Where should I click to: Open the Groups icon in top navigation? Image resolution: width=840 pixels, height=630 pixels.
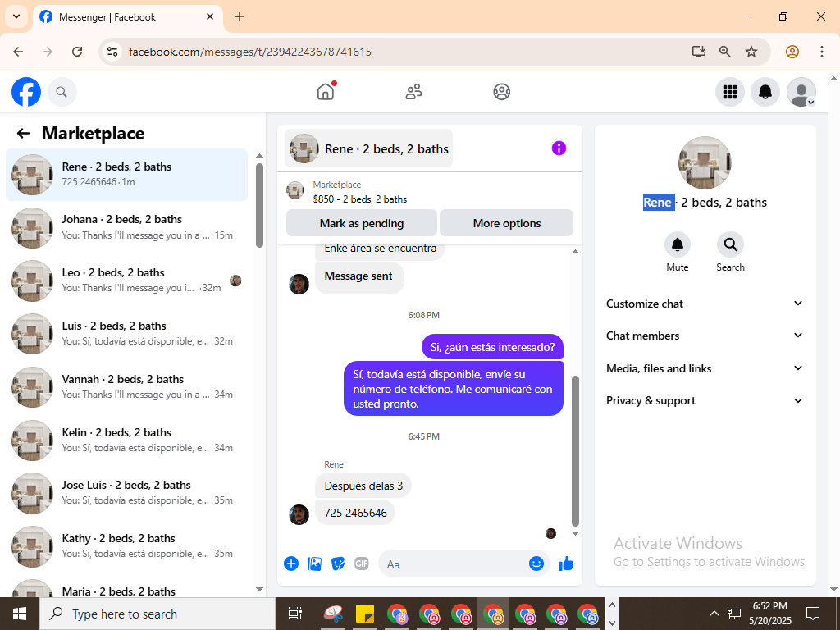501,92
